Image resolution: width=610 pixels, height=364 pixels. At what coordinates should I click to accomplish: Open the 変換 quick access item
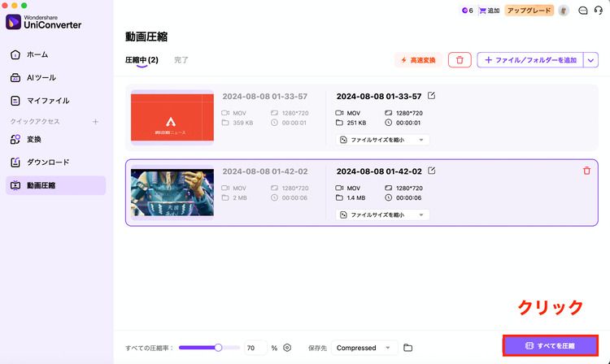coord(55,140)
